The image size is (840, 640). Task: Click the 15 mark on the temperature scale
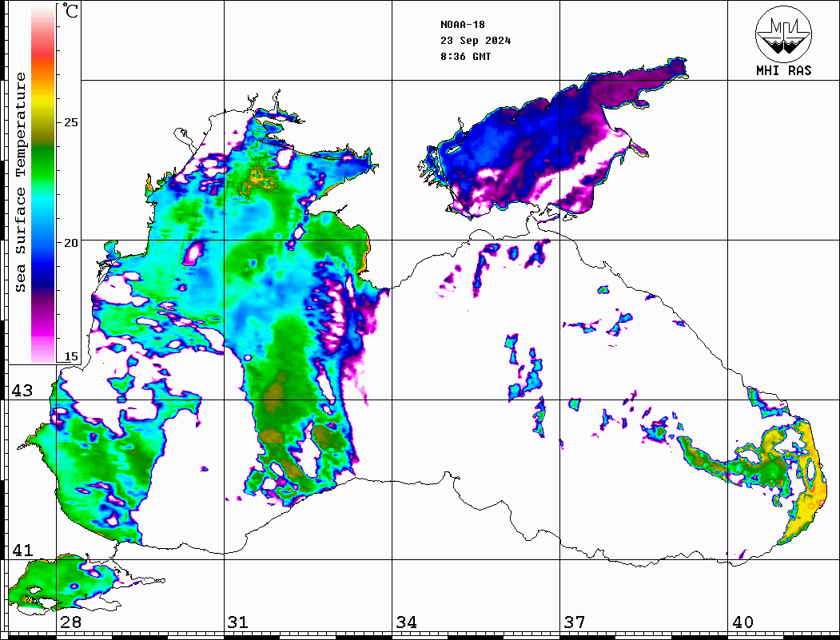click(70, 356)
